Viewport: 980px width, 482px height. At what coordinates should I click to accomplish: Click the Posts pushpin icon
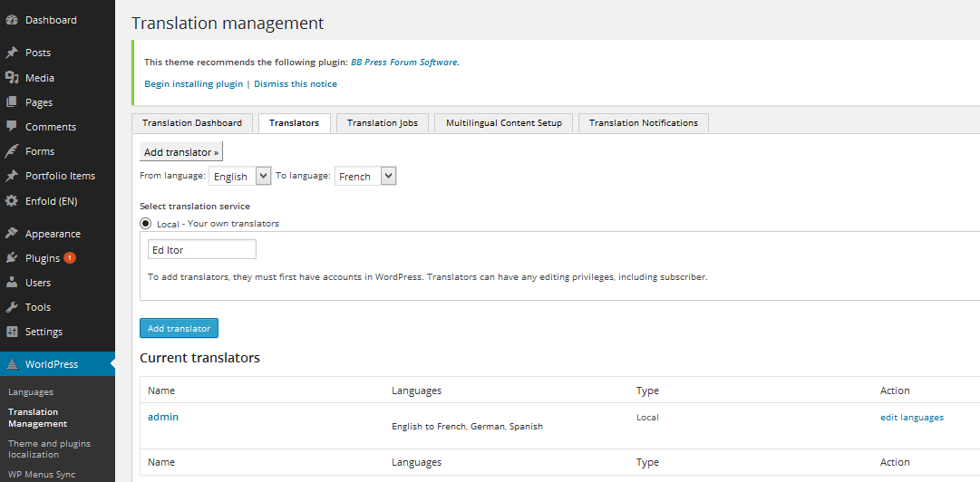[11, 53]
